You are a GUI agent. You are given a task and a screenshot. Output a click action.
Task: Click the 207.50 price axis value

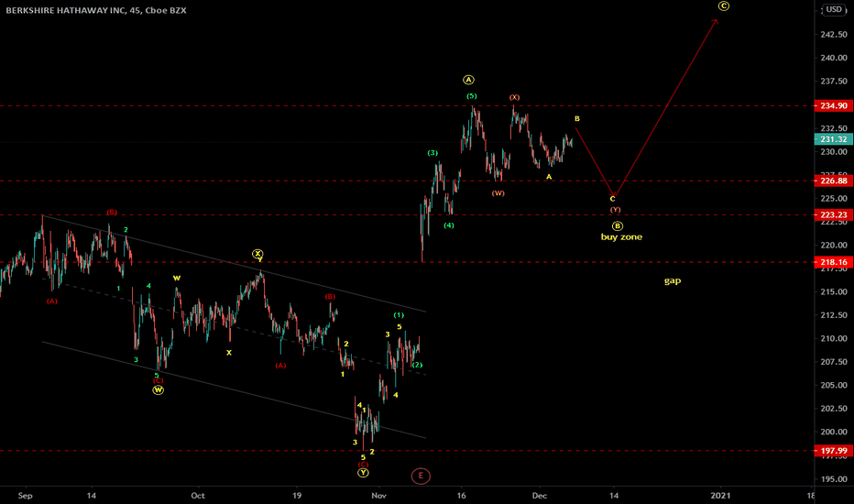click(x=834, y=362)
